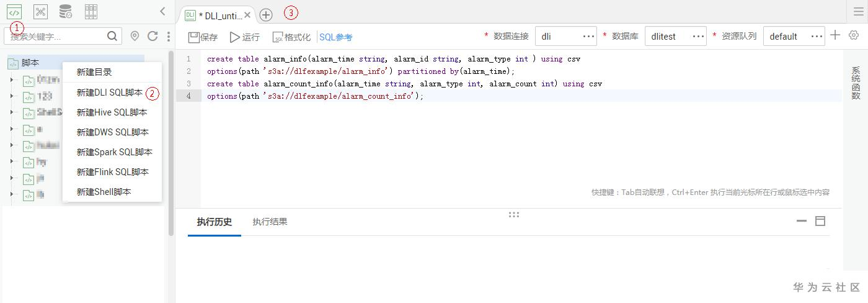Select the 123 item in the script tree
Viewport: 868px width, 303px height.
(44, 96)
